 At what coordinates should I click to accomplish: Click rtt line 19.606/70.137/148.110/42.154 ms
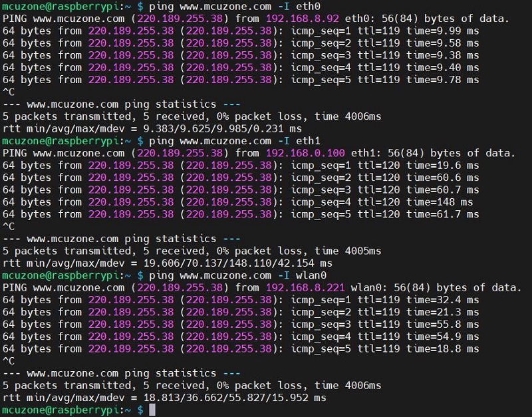pyautogui.click(x=168, y=263)
